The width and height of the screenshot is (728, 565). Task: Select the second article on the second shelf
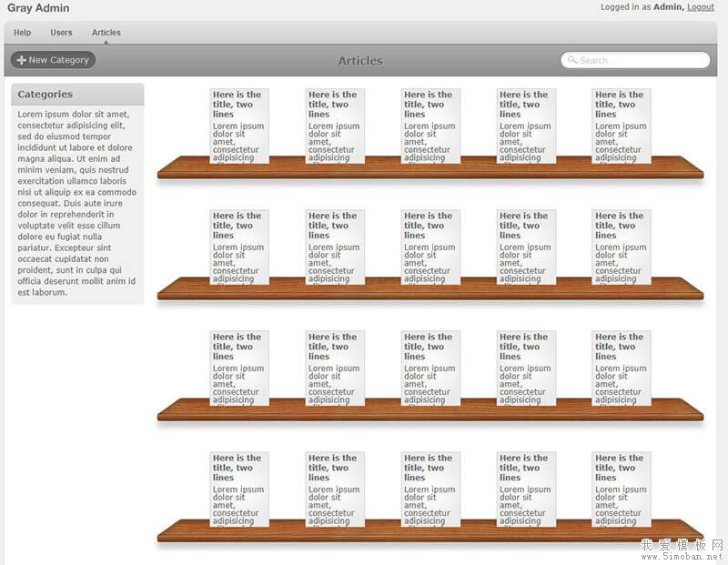(x=335, y=247)
